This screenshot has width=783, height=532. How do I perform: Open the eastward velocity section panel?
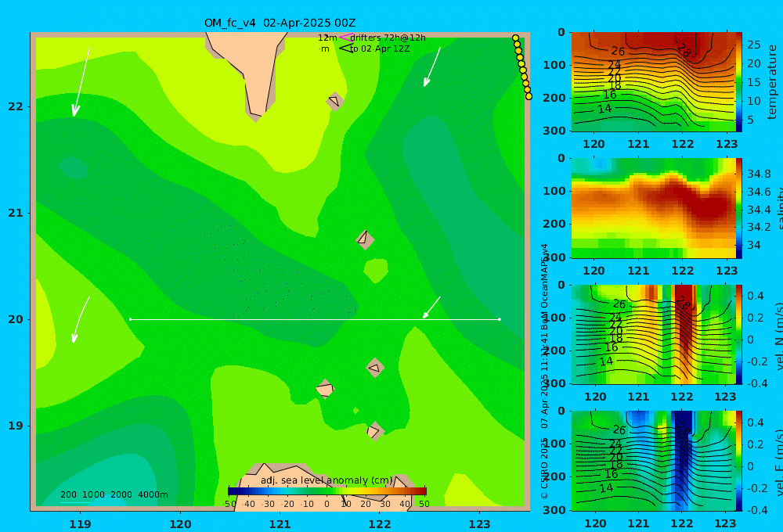[653, 461]
